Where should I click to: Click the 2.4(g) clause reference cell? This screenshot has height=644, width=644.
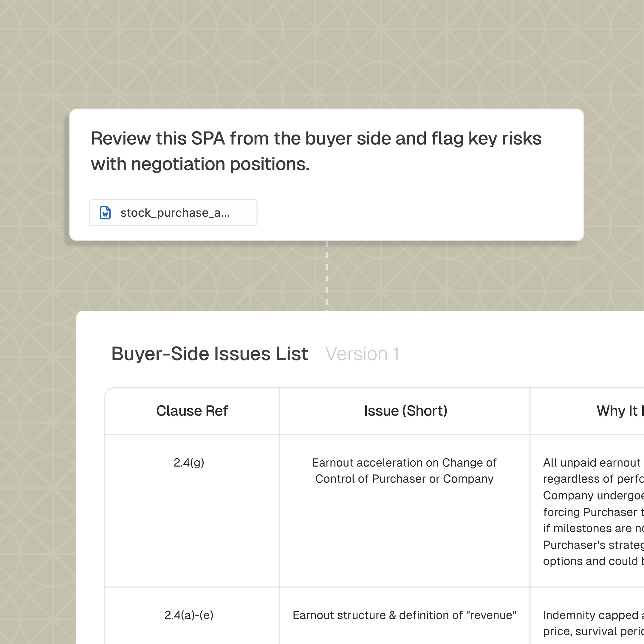(189, 463)
